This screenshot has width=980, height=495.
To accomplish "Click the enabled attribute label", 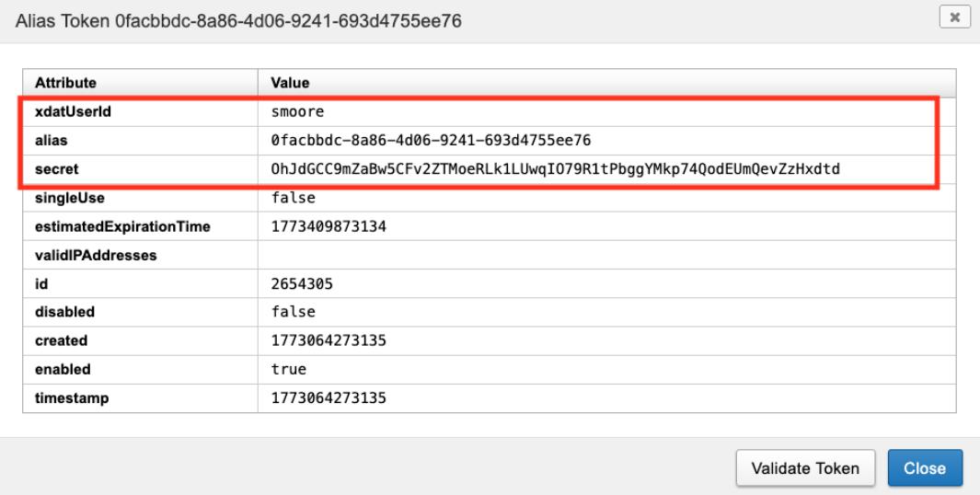I will [63, 369].
